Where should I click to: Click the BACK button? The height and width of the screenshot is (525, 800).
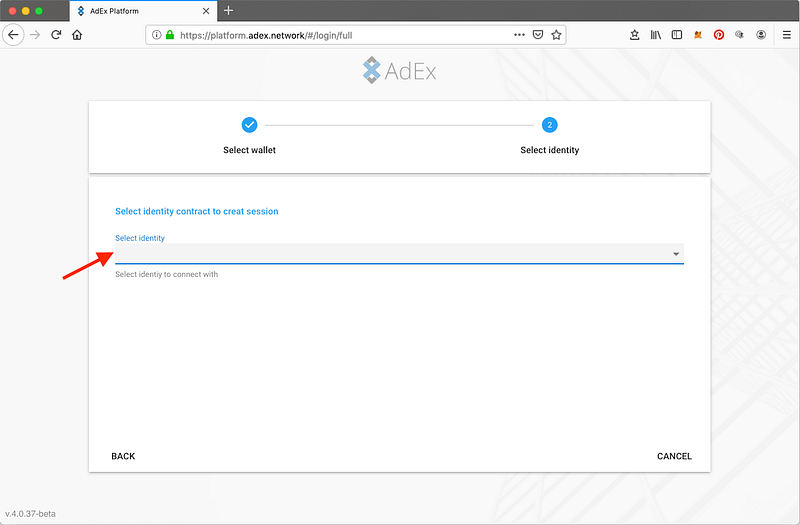tap(123, 456)
